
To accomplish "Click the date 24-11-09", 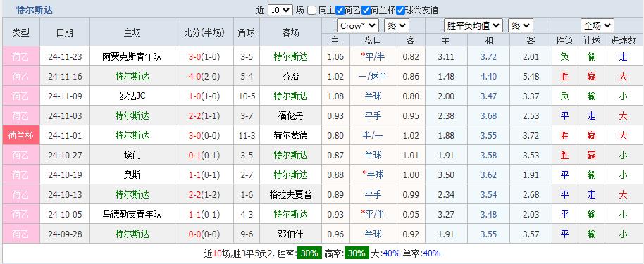I will tap(65, 96).
